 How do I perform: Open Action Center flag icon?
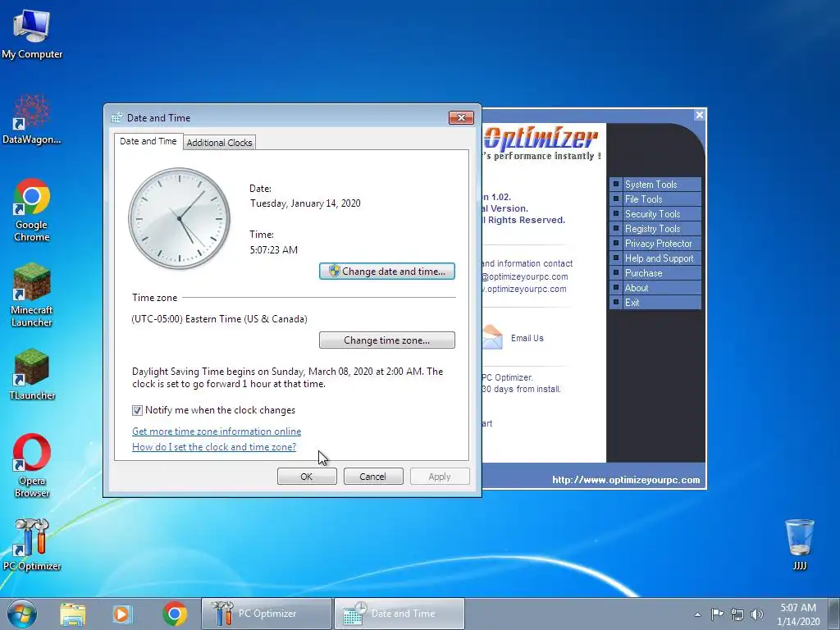[717, 614]
